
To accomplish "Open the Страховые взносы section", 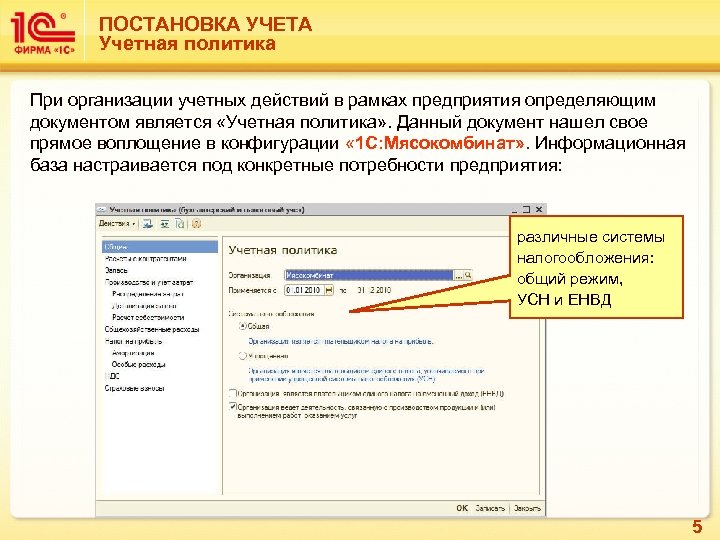I will [135, 388].
